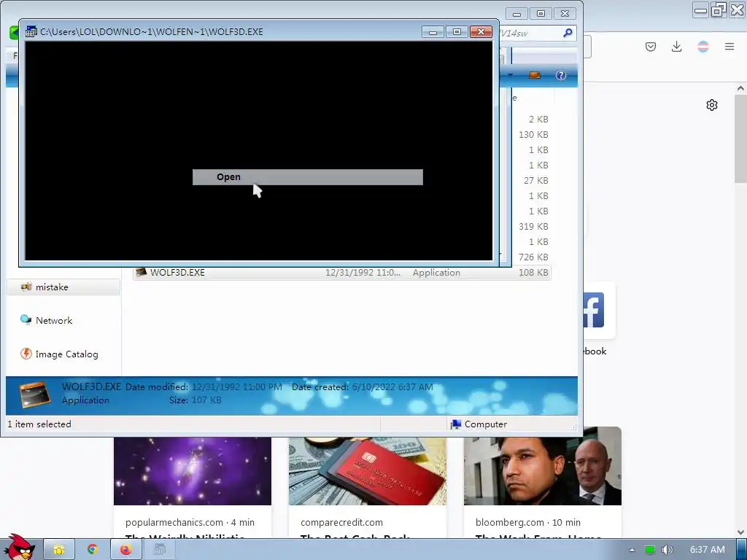Select Network in the Explorer sidebar
The image size is (747, 560).
point(54,321)
